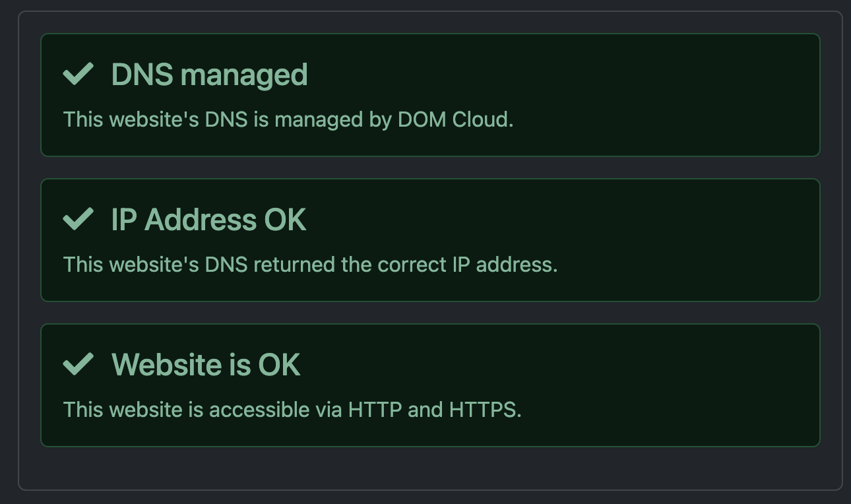Screen dimensions: 851x504
Task: Select the "Website is OK" heading
Action: 206,365
